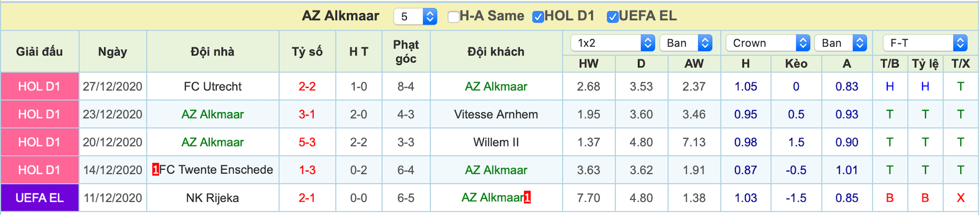Viewport: 980px width, 215px height.
Task: Enable the H-A Same checkbox
Action: pyautogui.click(x=453, y=17)
